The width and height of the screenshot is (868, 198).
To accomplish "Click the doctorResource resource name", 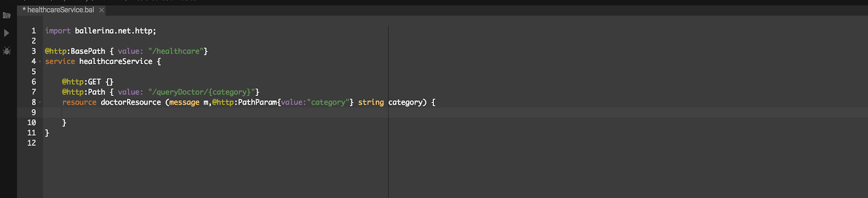I will [131, 102].
